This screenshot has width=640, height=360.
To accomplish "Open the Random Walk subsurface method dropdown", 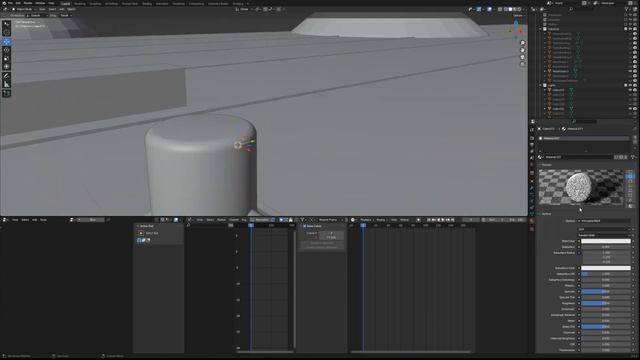I will click(604, 235).
